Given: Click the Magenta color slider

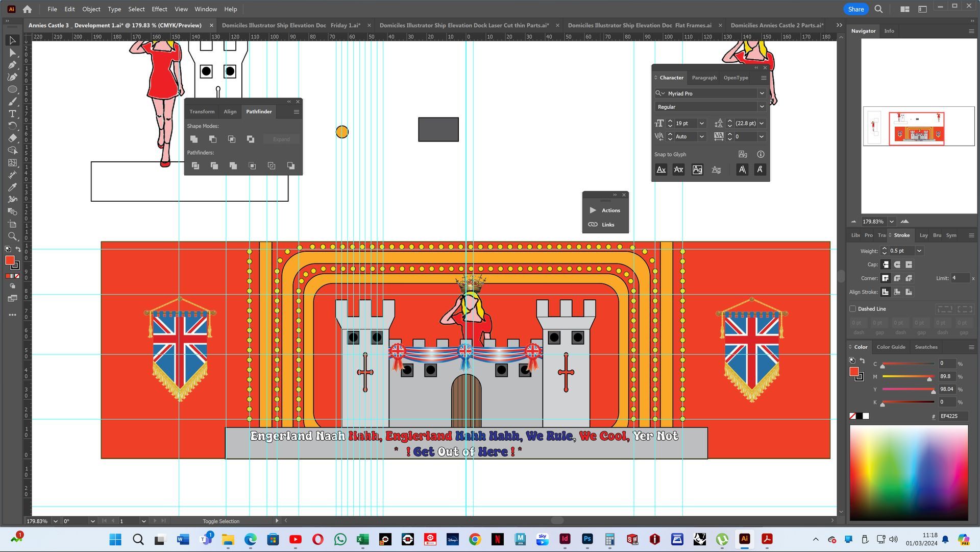Looking at the screenshot, I should [x=908, y=376].
